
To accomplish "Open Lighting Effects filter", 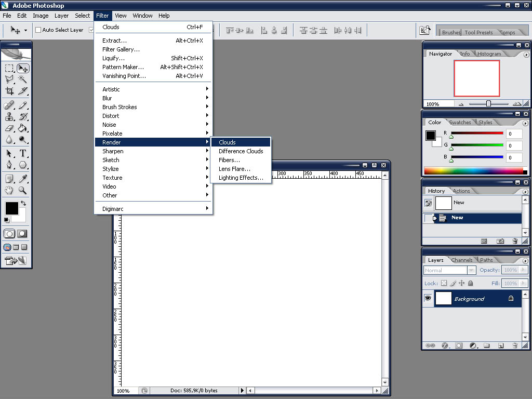I will coord(241,178).
